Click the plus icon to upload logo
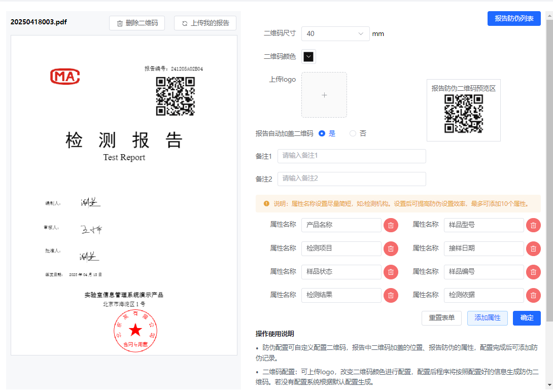Screen dimensions: 553x392 (324, 95)
